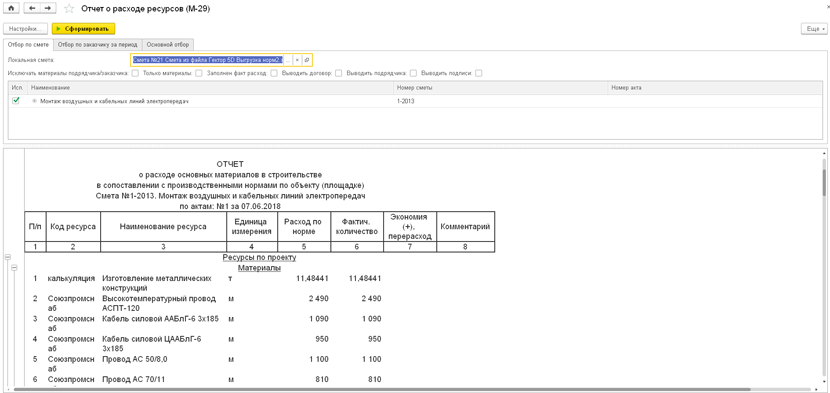Focus the Локальная смета input field
Image resolution: width=830 pixels, height=393 pixels.
click(208, 60)
